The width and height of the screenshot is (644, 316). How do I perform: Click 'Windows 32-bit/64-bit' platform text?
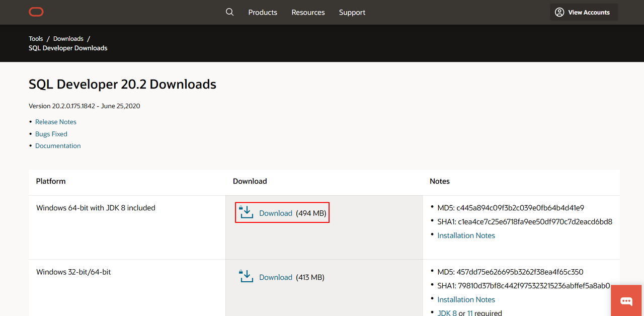click(73, 272)
